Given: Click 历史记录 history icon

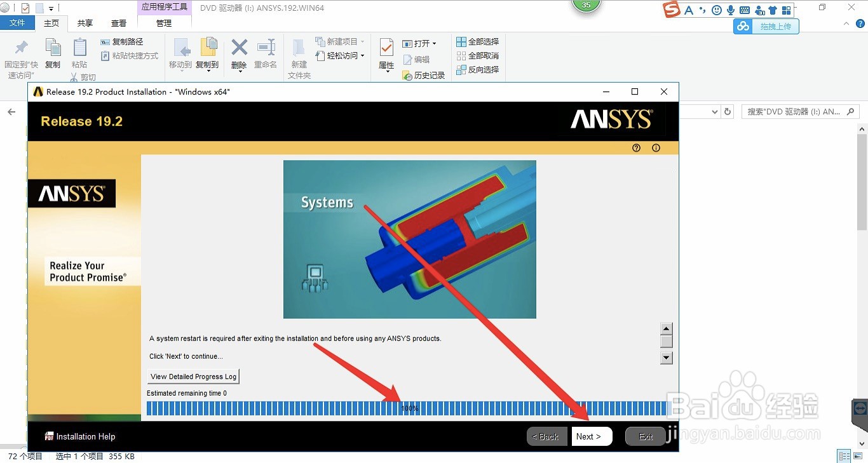Looking at the screenshot, I should click(408, 76).
